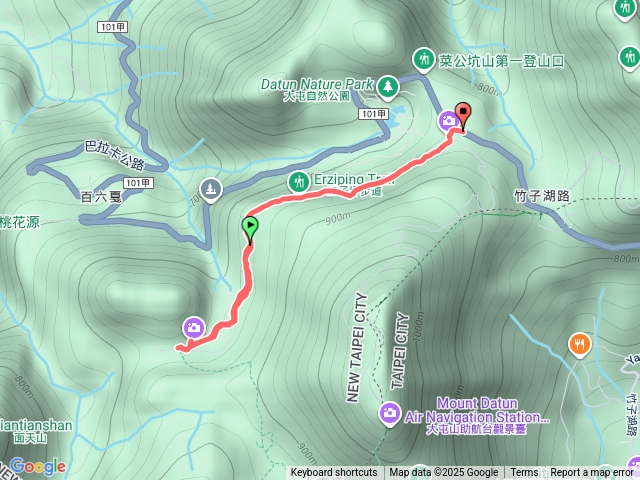
Task: Click the 竹子湖路 road label
Action: 542,196
